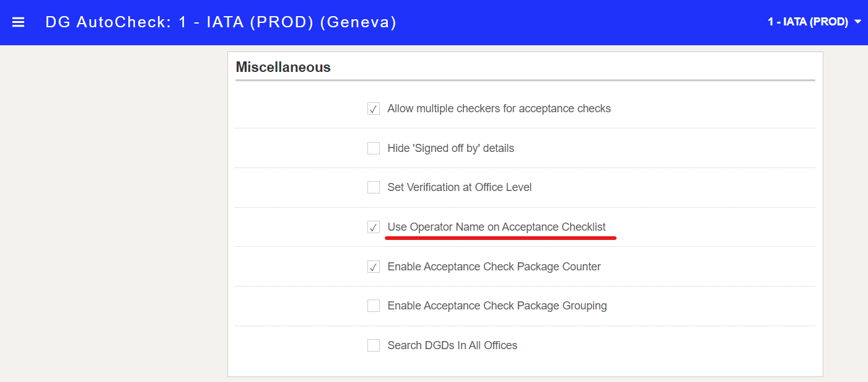Click the blue header bar background
The image size is (868, 382).
tap(558, 22)
